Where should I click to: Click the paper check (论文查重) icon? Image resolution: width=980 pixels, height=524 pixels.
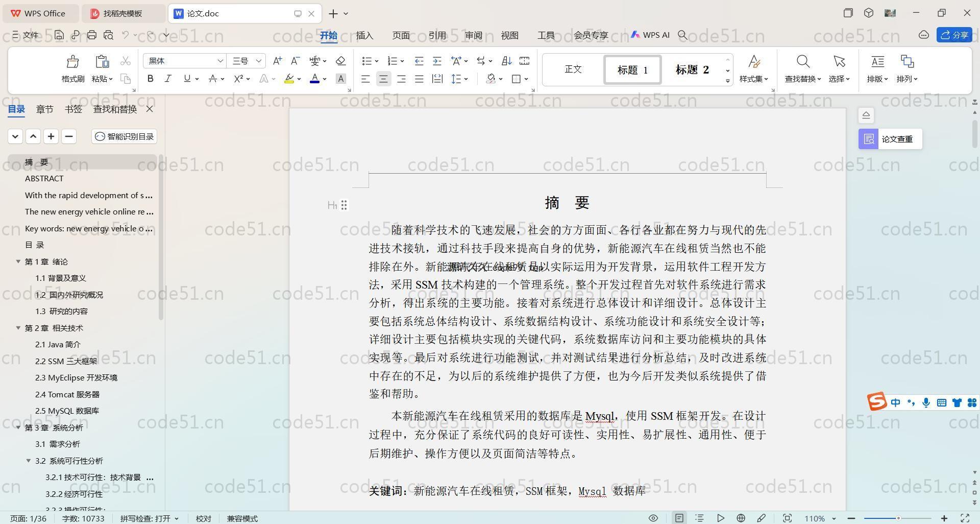pos(869,139)
